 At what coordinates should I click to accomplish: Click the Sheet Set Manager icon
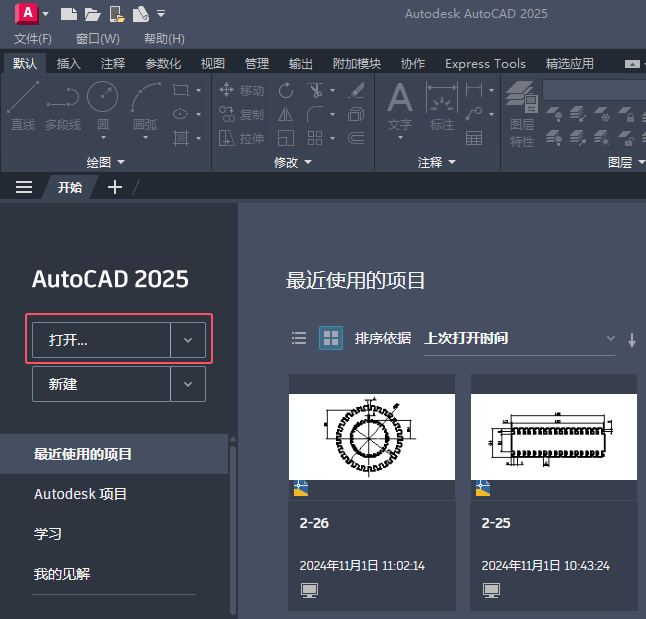[x=141, y=14]
